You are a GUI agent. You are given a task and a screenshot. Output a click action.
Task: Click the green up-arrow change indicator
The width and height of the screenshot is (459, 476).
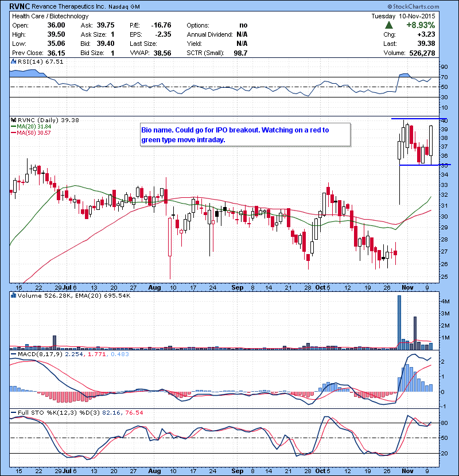(389, 25)
